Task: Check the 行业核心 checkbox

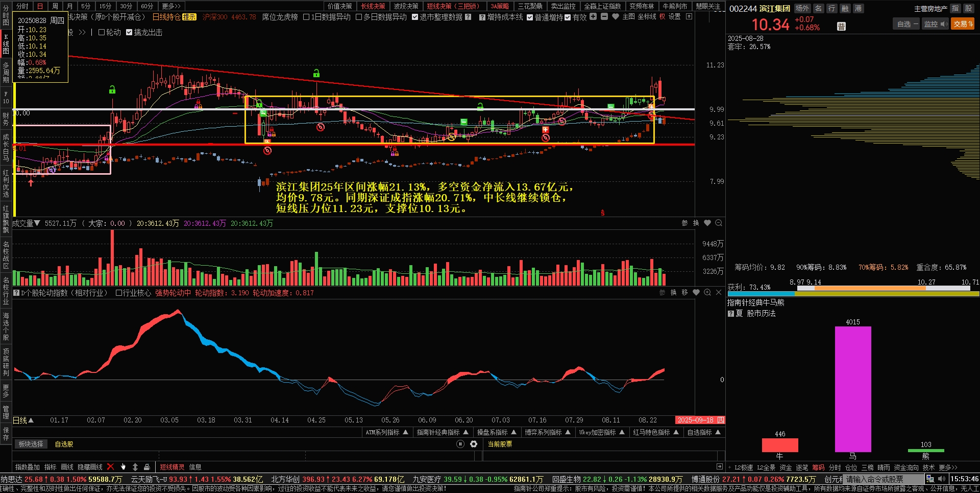Action: point(119,293)
